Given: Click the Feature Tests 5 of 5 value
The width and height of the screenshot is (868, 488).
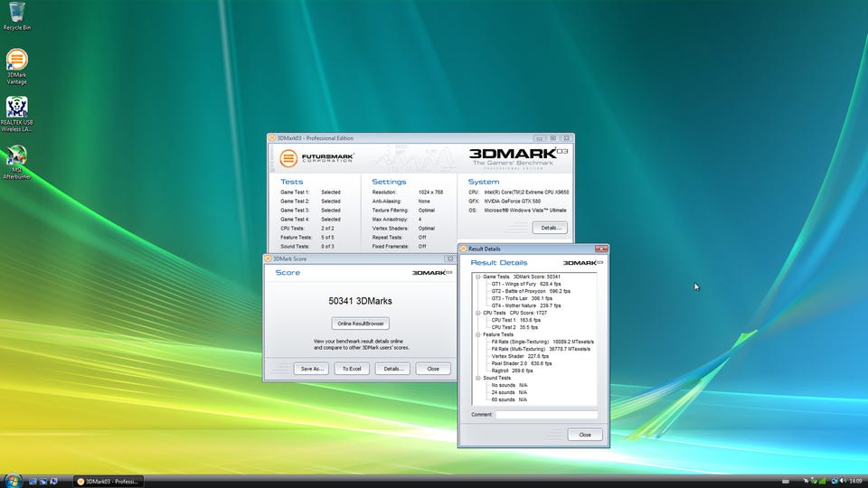Looking at the screenshot, I should click(x=327, y=238).
